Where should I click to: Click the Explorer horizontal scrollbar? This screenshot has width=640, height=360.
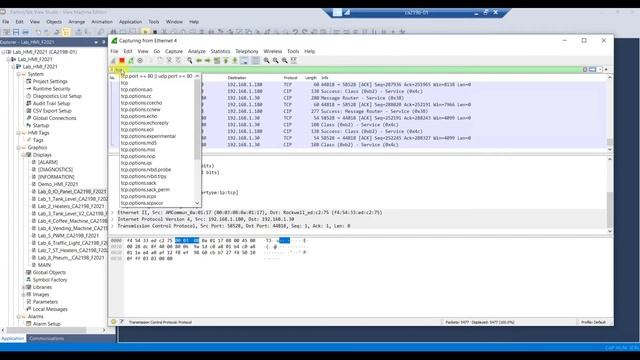point(46,330)
